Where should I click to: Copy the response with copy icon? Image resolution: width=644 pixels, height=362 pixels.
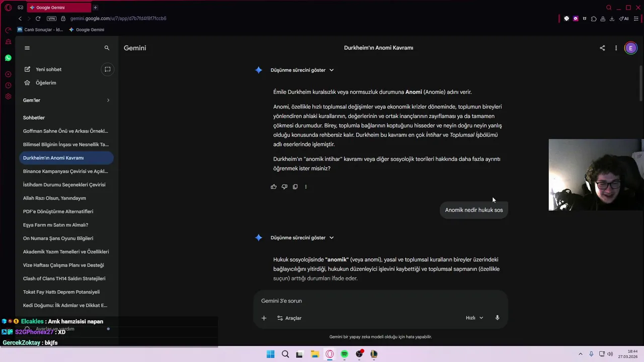[x=295, y=187]
